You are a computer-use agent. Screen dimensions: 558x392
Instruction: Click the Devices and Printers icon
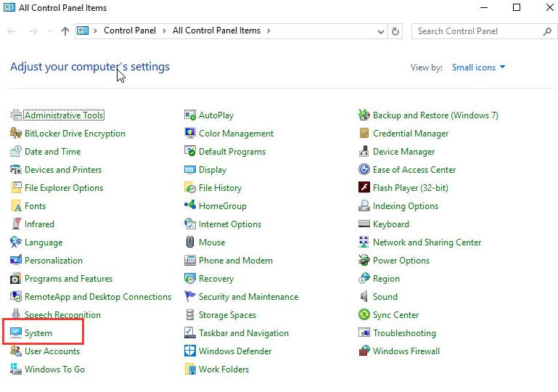pyautogui.click(x=16, y=169)
